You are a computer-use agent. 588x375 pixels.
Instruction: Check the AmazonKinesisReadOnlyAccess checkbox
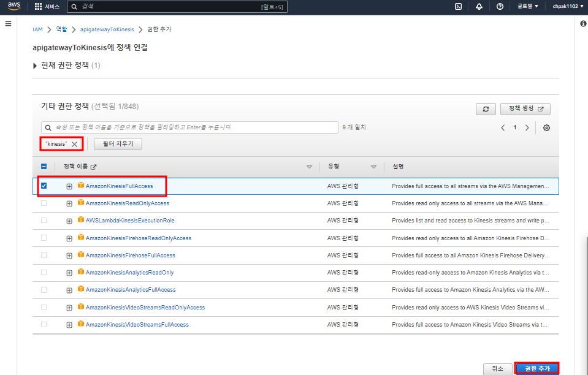coord(44,203)
